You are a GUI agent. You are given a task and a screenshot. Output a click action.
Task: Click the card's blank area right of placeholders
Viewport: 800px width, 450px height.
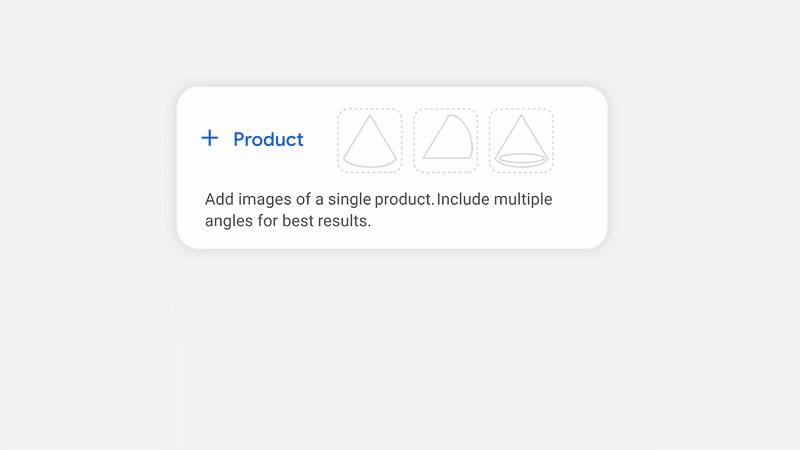pos(580,140)
